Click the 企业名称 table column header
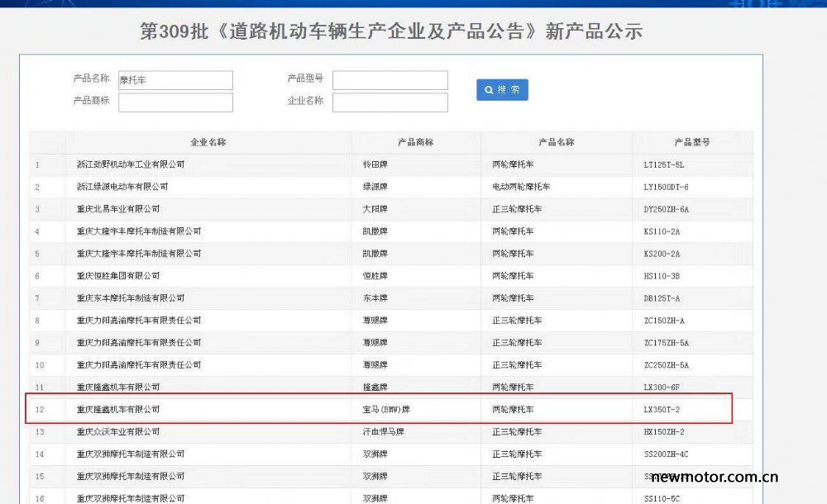This screenshot has height=504, width=827. click(x=208, y=142)
